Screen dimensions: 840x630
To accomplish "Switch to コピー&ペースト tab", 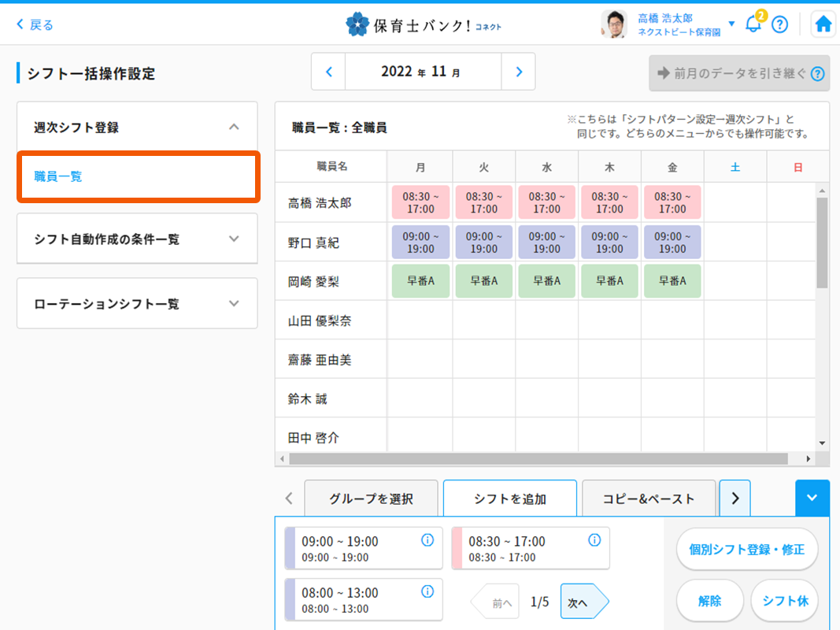I will pos(649,498).
